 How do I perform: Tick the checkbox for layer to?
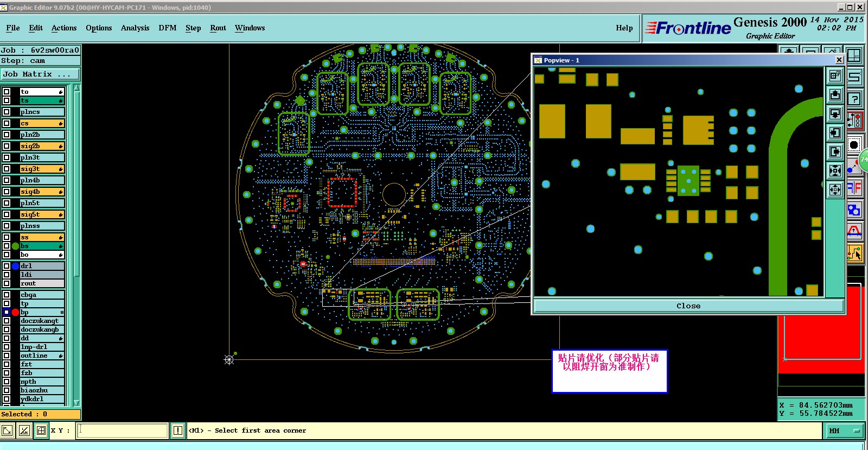tap(7, 92)
